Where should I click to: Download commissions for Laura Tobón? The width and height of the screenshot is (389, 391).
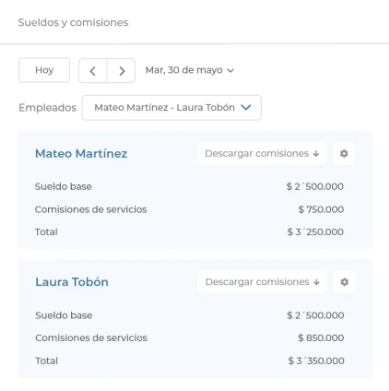[262, 282]
